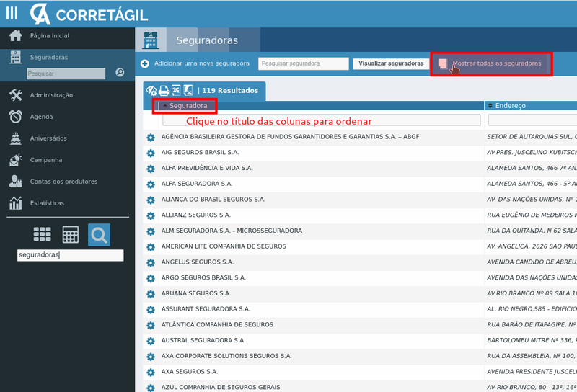577x392 pixels.
Task: Click the CorretÁgil logo
Action: 89,14
